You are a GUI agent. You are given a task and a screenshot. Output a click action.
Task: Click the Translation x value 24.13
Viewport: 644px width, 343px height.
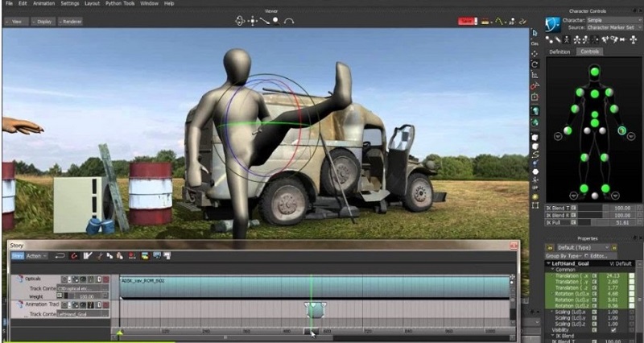pyautogui.click(x=612, y=276)
